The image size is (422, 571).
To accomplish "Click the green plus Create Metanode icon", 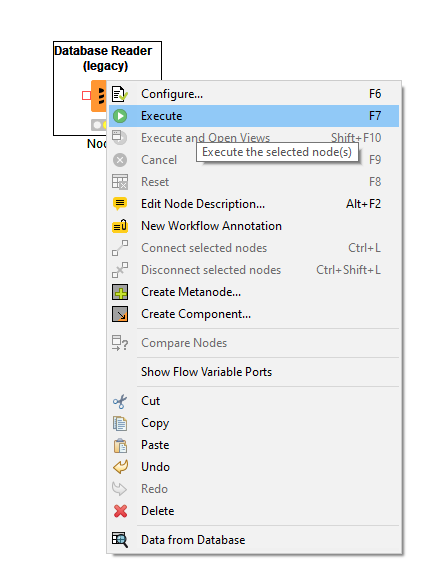I will pyautogui.click(x=120, y=292).
